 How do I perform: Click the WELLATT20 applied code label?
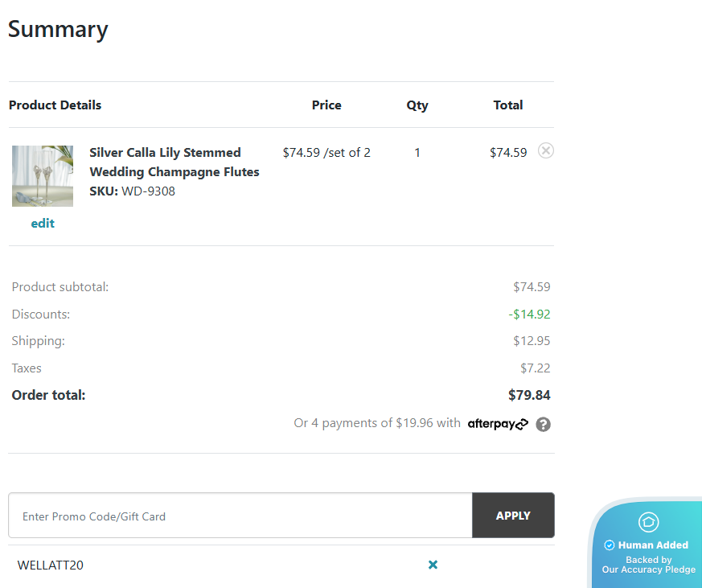point(50,565)
